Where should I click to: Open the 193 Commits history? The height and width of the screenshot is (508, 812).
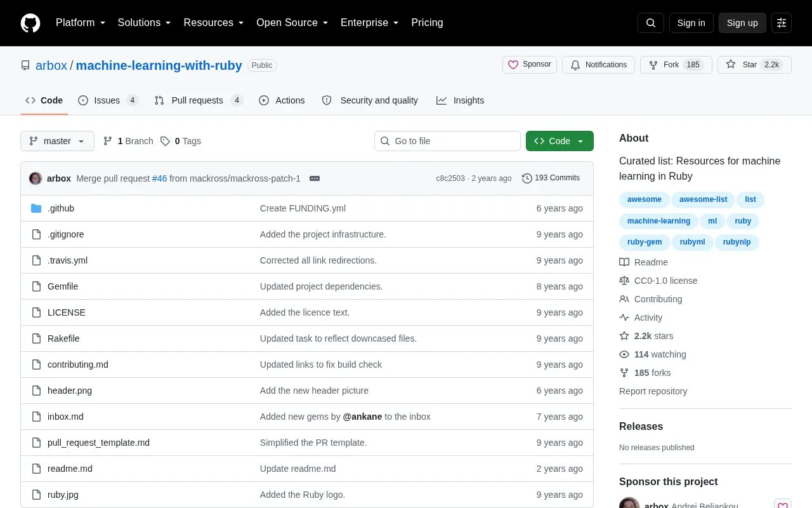[x=551, y=178]
